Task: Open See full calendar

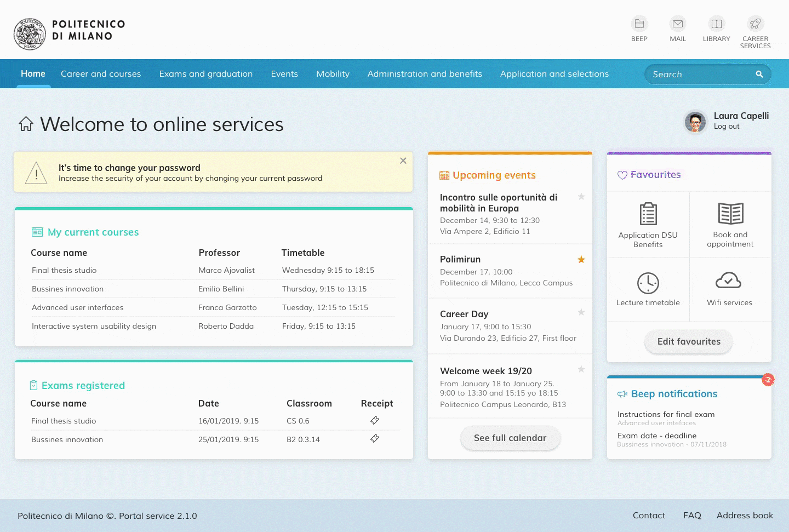Action: [510, 438]
